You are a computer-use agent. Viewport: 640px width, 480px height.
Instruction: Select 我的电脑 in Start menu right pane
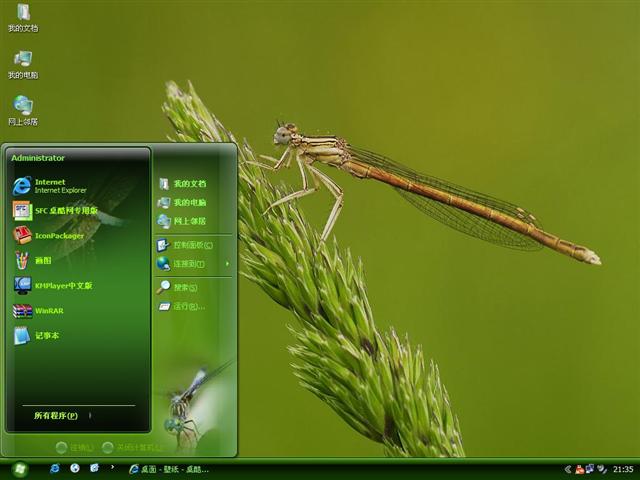[182, 202]
